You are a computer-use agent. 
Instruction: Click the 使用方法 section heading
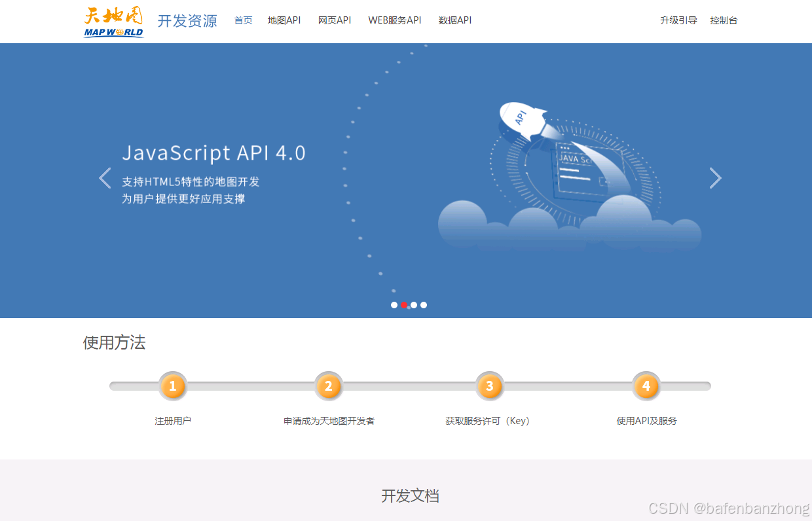114,342
